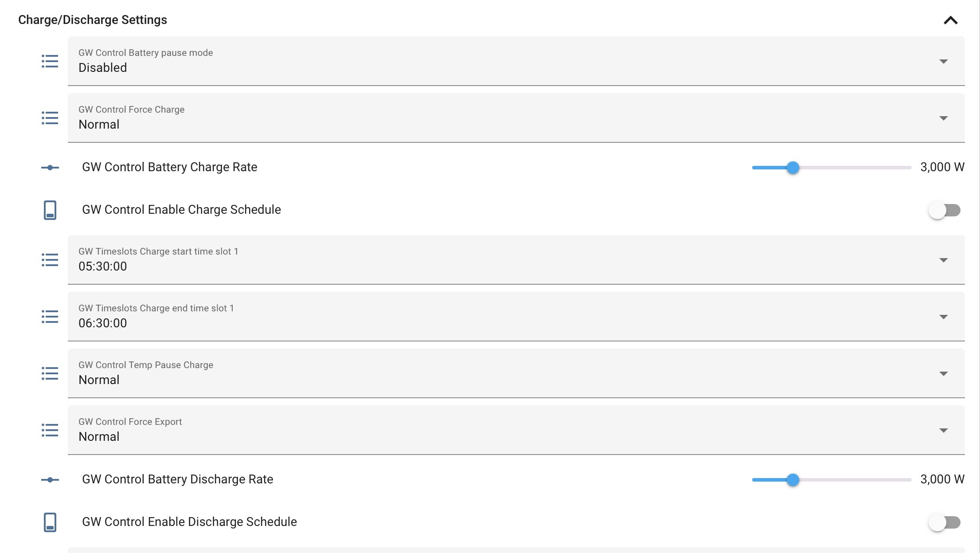Click list icon beside Battery pause mode

50,61
